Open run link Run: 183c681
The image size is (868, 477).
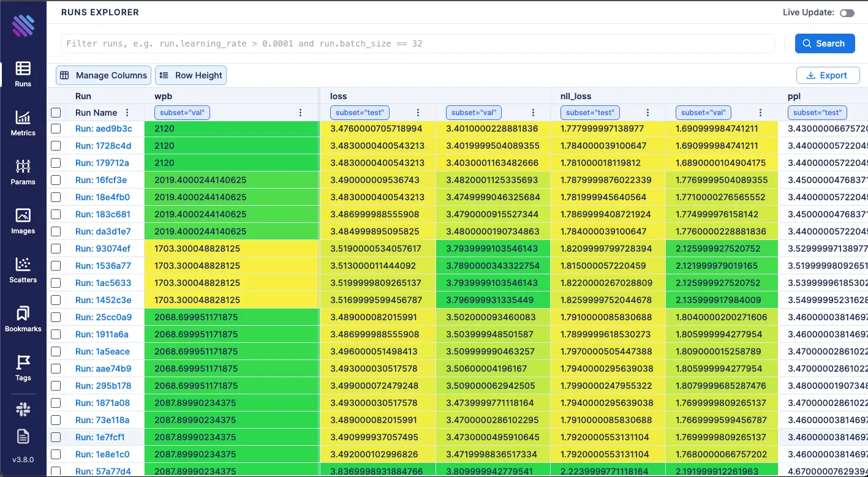pos(103,214)
